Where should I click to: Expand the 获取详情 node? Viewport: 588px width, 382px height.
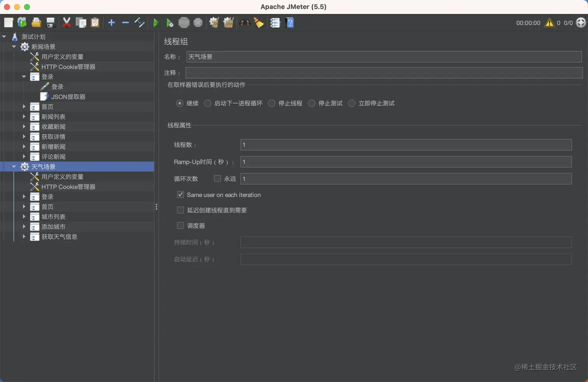(x=24, y=137)
